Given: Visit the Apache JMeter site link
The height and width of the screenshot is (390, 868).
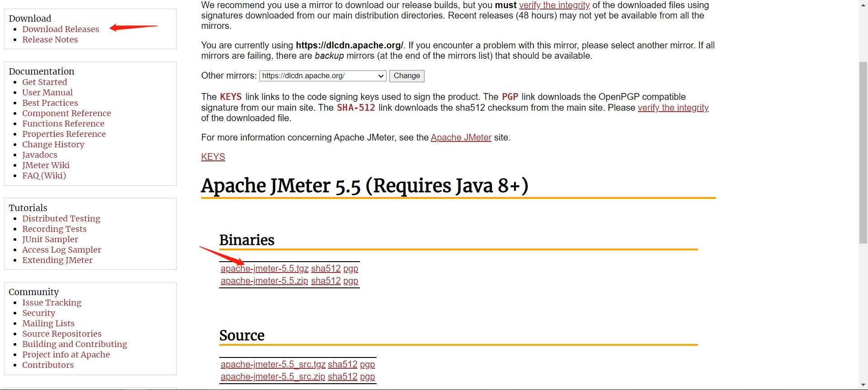Looking at the screenshot, I should (461, 138).
